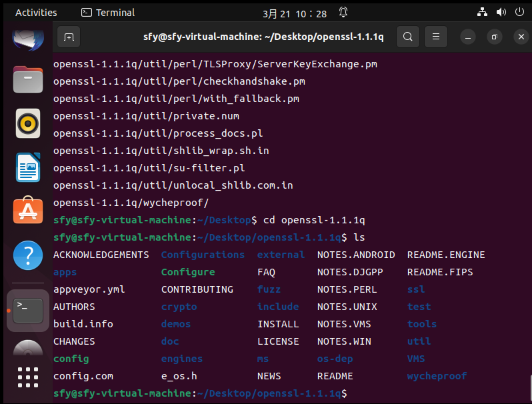This screenshot has width=532, height=404.
Task: Open the clock showing 10:28
Action: coord(295,14)
